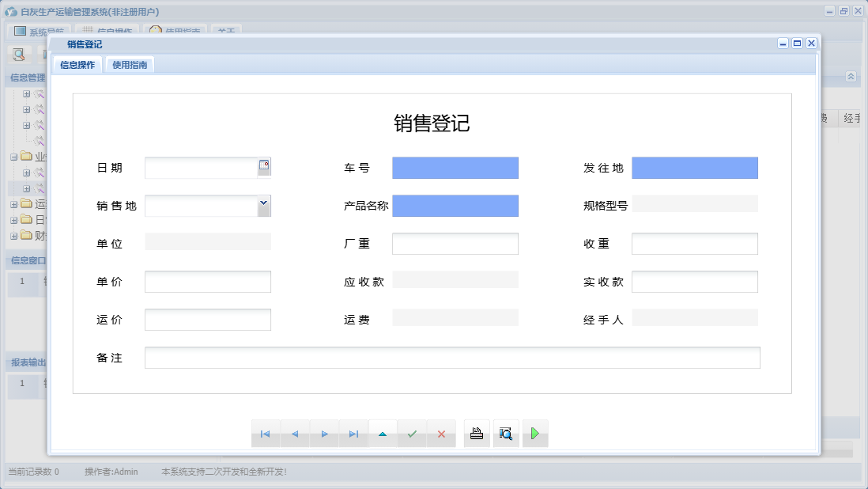Print the sales registration form
This screenshot has width=868, height=489.
pyautogui.click(x=476, y=433)
